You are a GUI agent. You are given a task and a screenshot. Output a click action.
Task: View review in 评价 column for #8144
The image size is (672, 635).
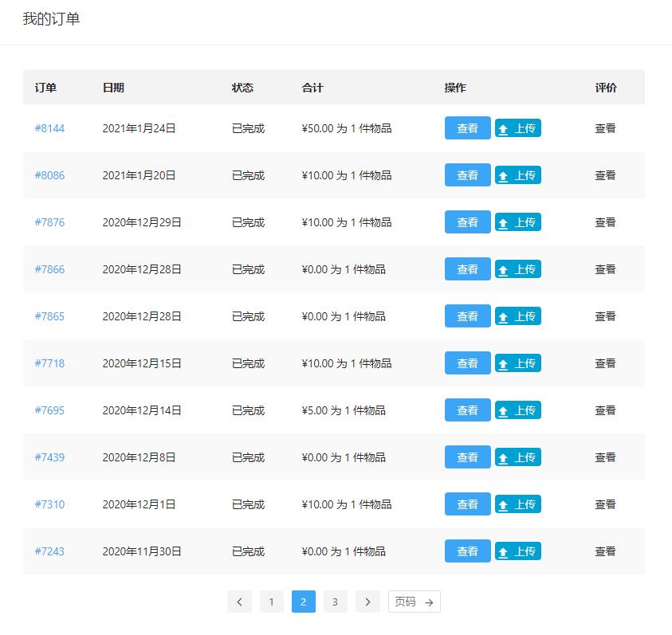click(605, 128)
